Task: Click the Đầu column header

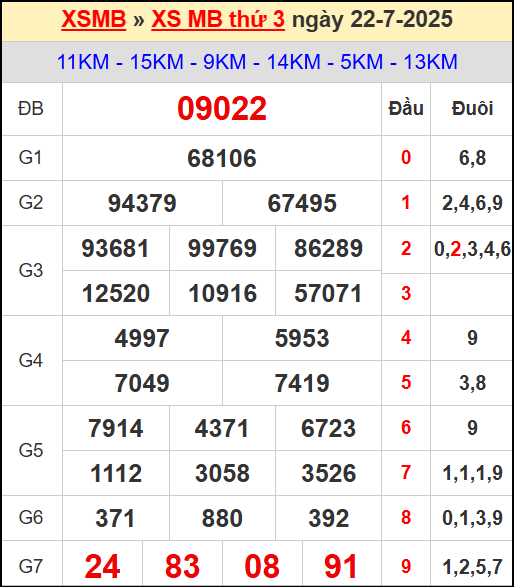Action: point(406,109)
